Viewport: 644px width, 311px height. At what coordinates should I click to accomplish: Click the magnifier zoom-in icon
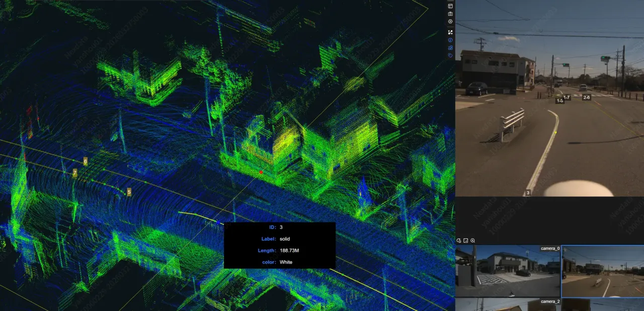tap(472, 241)
